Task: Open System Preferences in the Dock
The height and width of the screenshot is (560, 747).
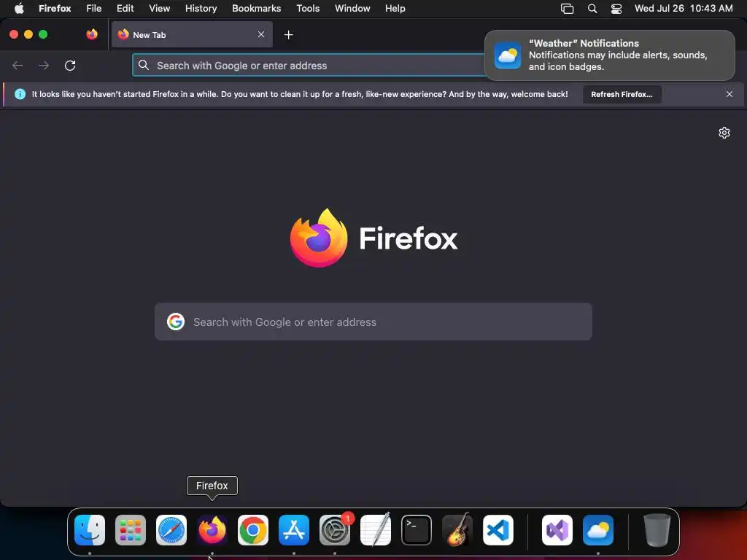Action: (334, 530)
